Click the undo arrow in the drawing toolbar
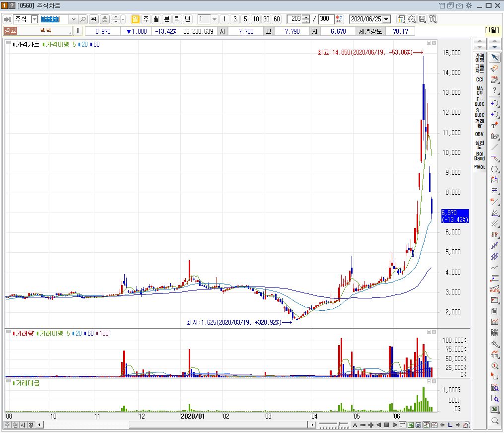The width and height of the screenshot is (504, 433). [495, 103]
